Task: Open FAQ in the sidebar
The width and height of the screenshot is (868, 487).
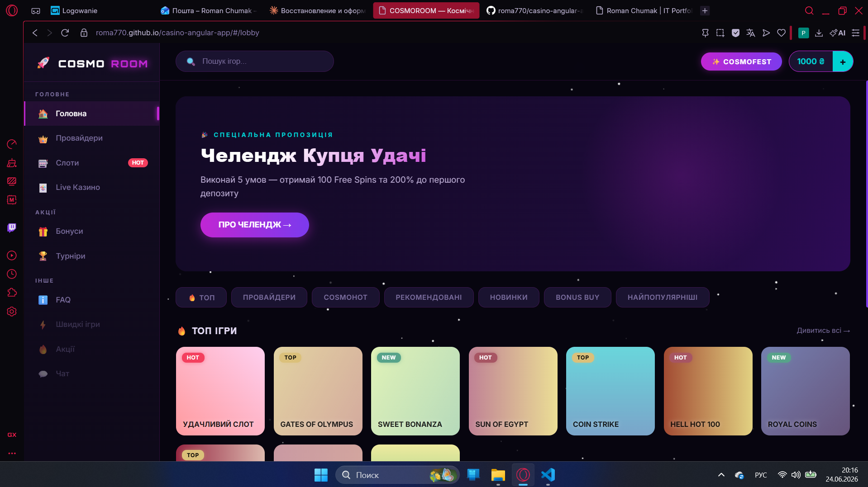Action: click(91, 300)
